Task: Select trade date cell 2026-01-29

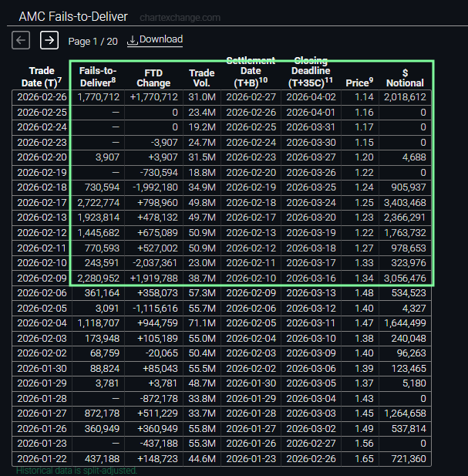Action: (42, 383)
